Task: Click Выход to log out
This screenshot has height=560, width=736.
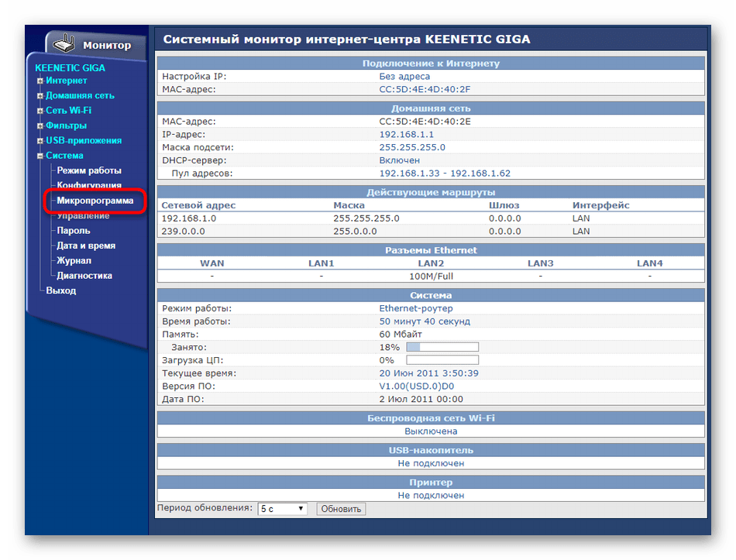Action: pyautogui.click(x=60, y=290)
